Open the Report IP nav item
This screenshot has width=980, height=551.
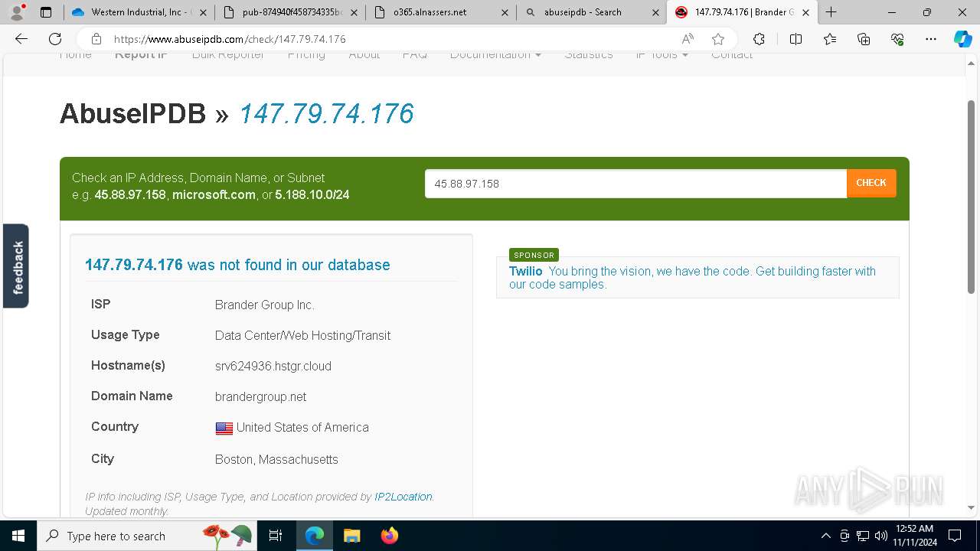141,54
